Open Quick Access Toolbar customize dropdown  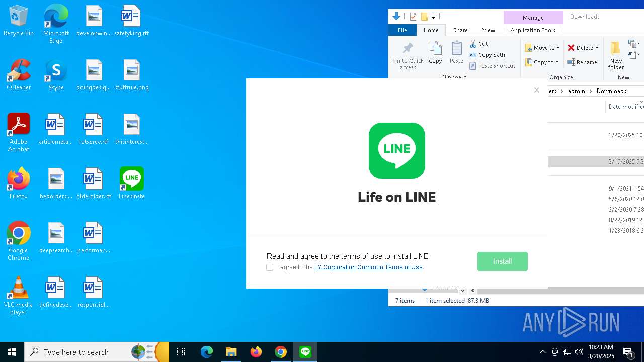coord(433,17)
